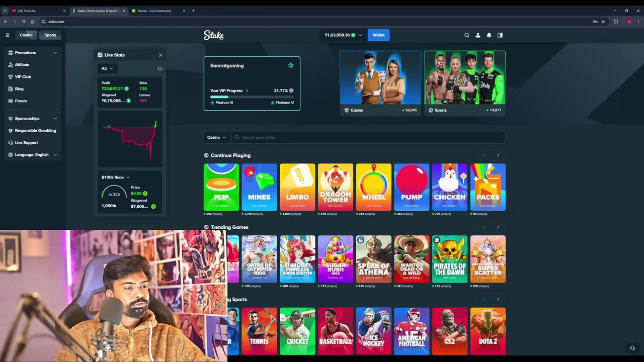
Task: Launch the Flip game
Action: coord(221,187)
